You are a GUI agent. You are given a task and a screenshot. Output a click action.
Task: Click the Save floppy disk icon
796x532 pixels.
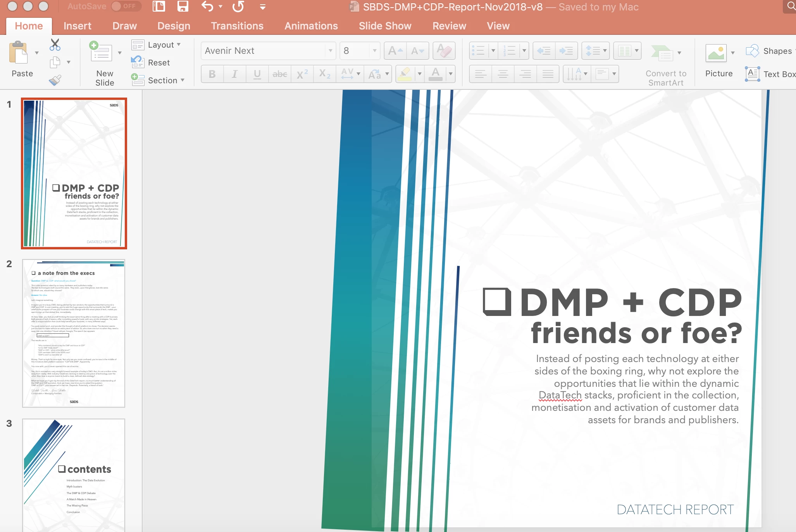183,7
